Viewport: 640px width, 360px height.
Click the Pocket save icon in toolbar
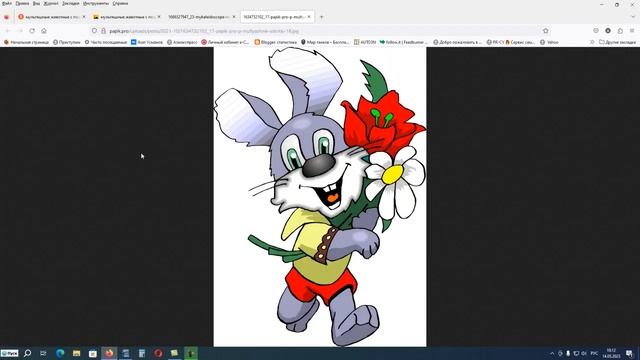click(x=596, y=31)
